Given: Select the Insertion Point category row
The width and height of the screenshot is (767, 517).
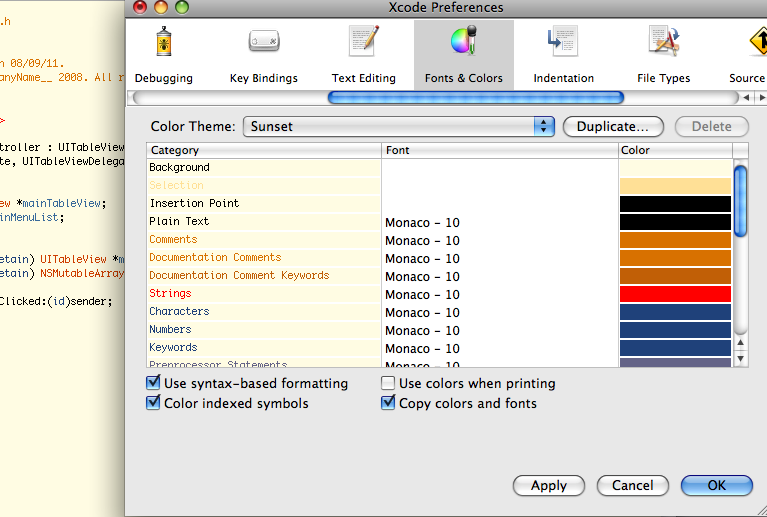Looking at the screenshot, I should point(264,203).
